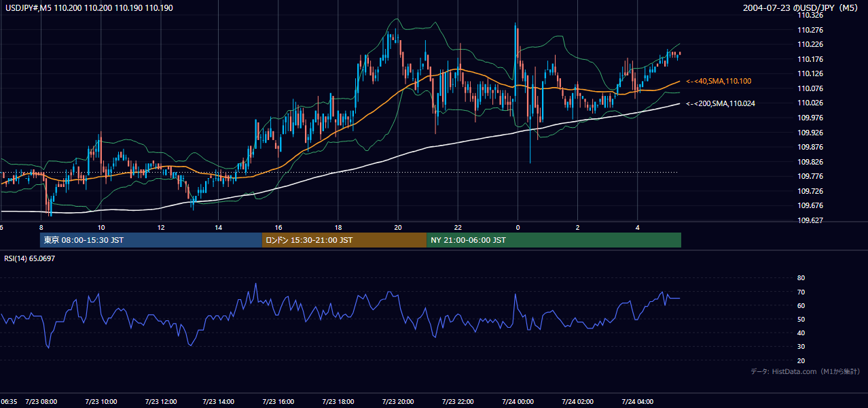Click the RSI level 70 label

coord(801,292)
